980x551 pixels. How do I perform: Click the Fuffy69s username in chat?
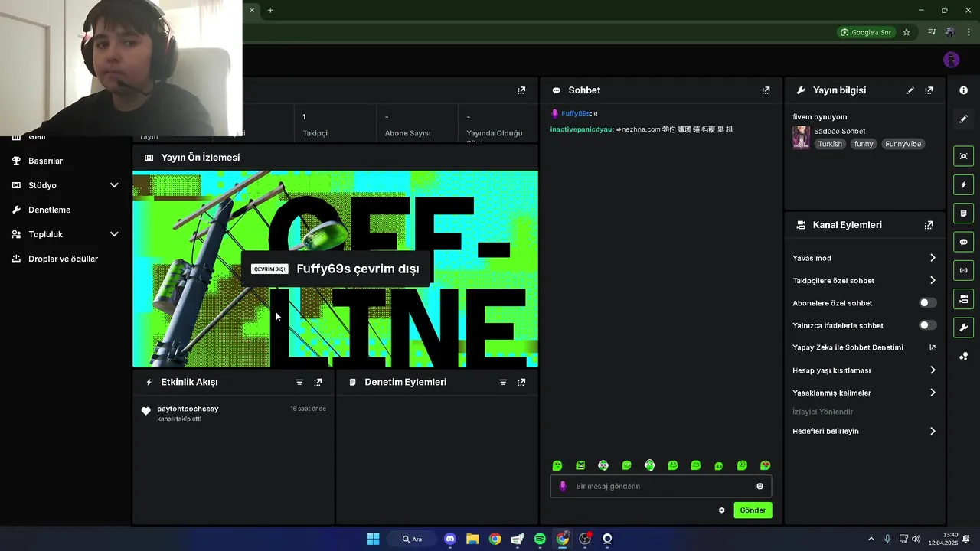pyautogui.click(x=576, y=113)
